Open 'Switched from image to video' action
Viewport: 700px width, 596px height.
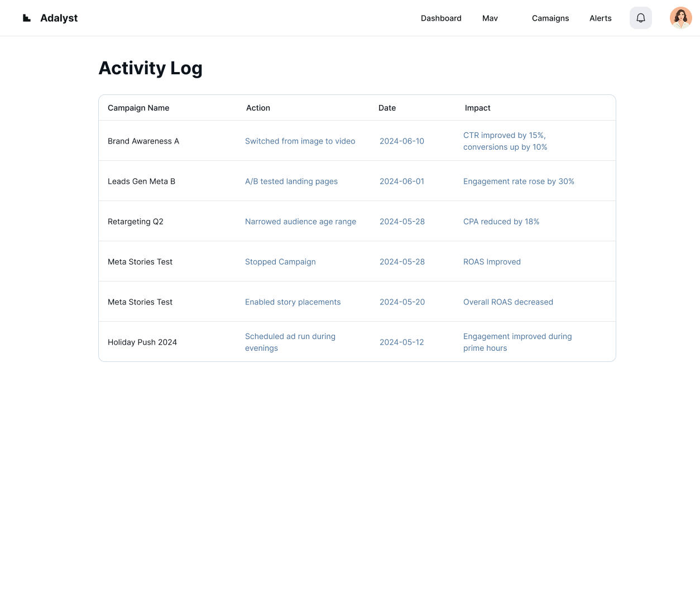pos(300,141)
